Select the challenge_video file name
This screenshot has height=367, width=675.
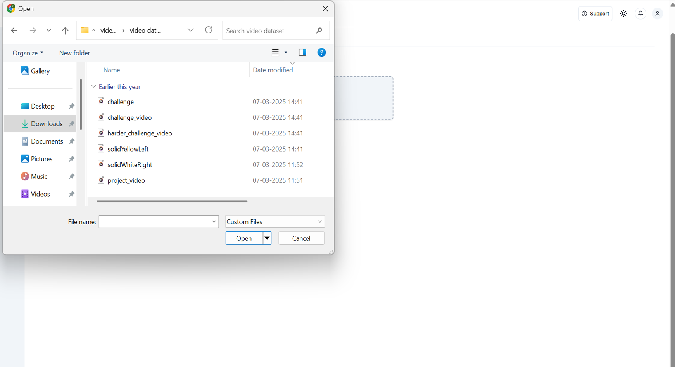pos(130,117)
